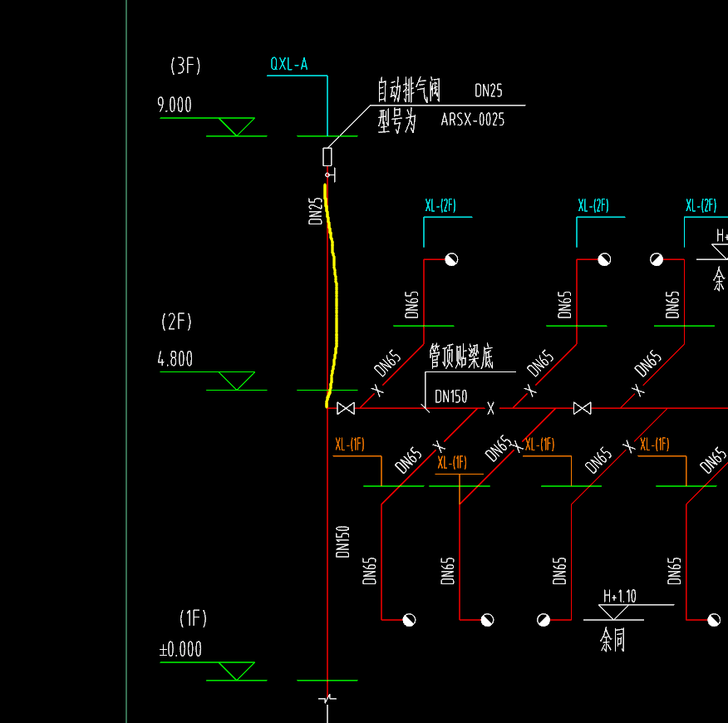Image resolution: width=728 pixels, height=723 pixels.
Task: Select the 余同 text under H+1.10
Action: click(612, 639)
